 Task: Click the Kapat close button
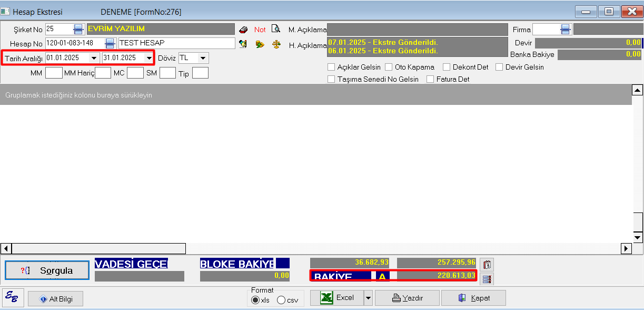(x=473, y=298)
